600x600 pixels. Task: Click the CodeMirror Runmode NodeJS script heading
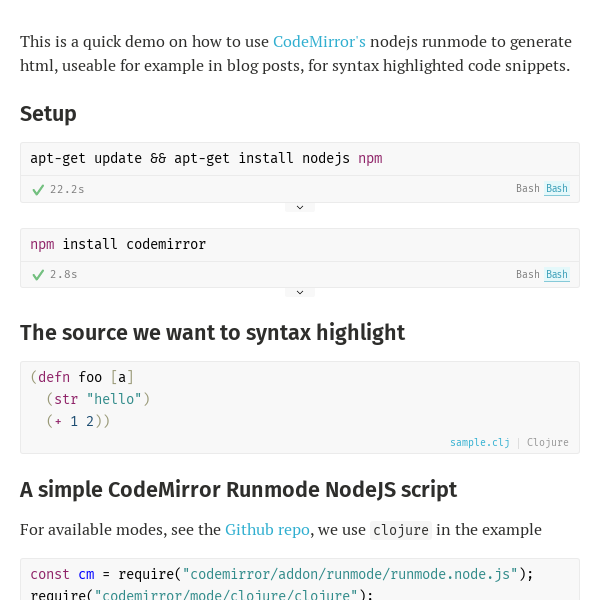[238, 490]
